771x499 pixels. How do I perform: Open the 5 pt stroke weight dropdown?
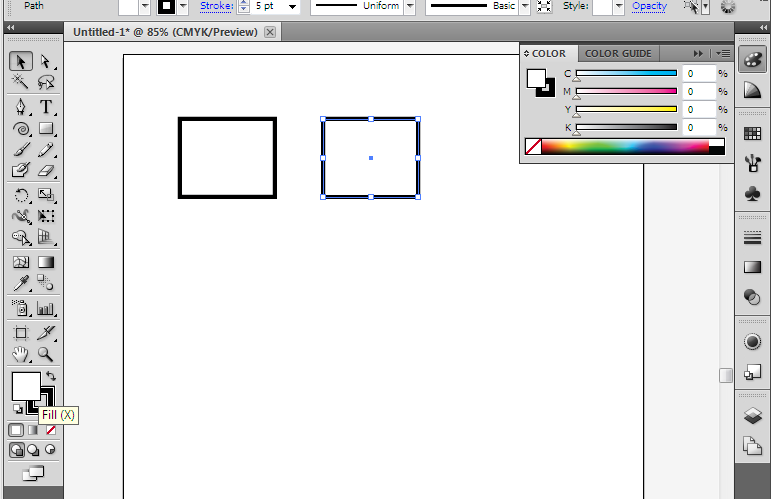tap(293, 7)
